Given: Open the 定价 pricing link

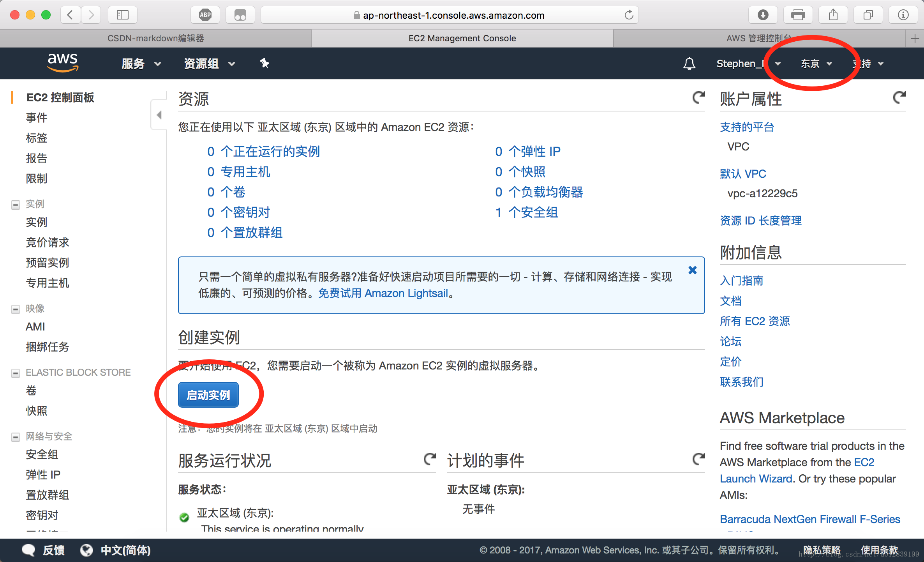Looking at the screenshot, I should click(x=730, y=362).
